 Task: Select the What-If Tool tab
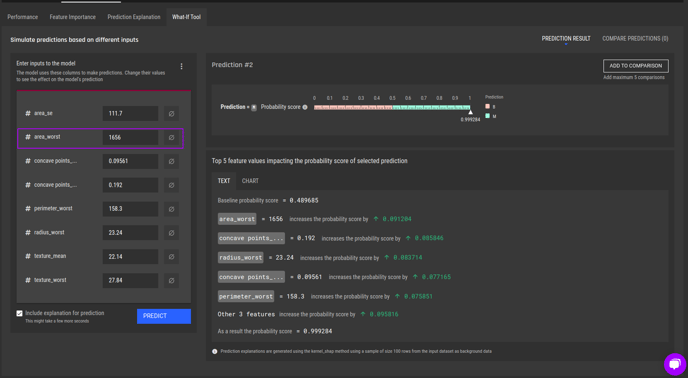pyautogui.click(x=186, y=17)
